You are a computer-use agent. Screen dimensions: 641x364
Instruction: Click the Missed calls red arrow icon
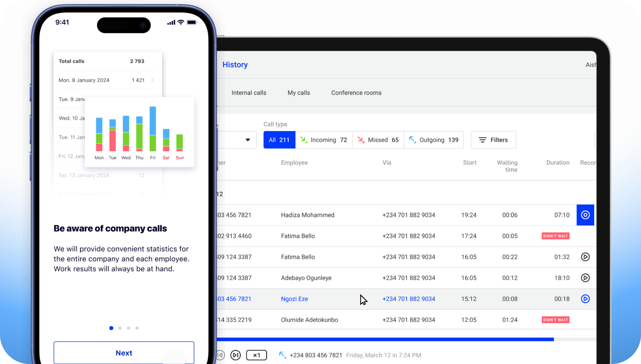click(x=361, y=140)
